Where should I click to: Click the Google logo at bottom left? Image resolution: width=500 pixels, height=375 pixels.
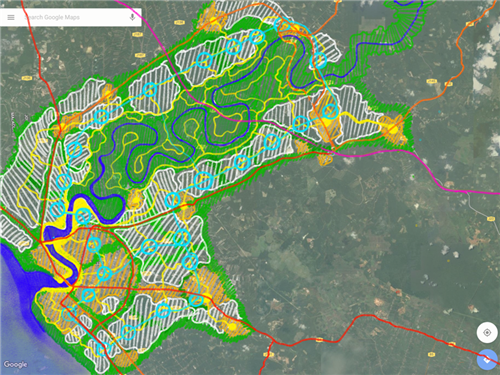(x=15, y=364)
